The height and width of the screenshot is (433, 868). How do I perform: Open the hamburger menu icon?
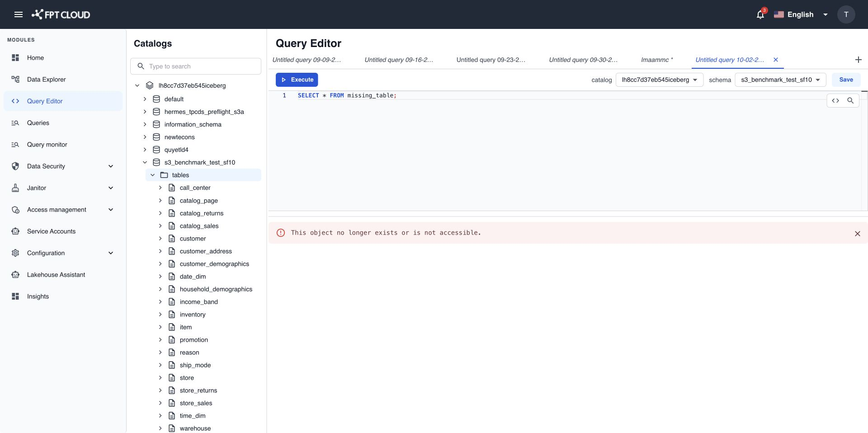pos(19,14)
